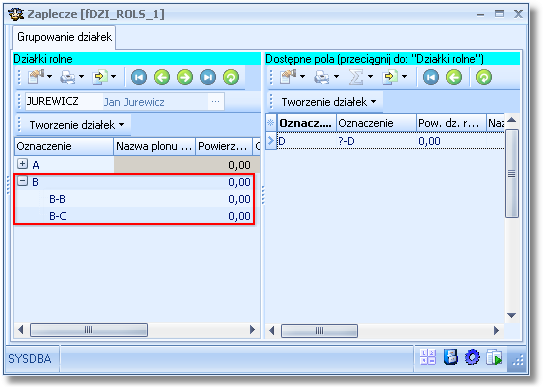The image size is (544, 390).
Task: Go to first record in Działki rolne toolbar
Action: pos(139,77)
